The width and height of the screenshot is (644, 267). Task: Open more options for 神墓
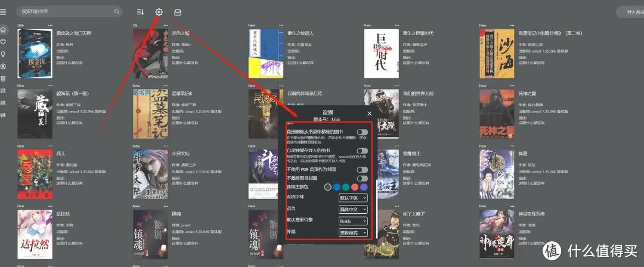point(512,146)
